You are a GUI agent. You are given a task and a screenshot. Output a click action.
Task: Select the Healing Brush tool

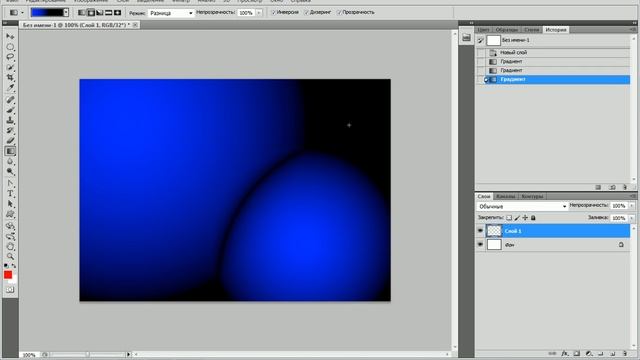[x=10, y=100]
